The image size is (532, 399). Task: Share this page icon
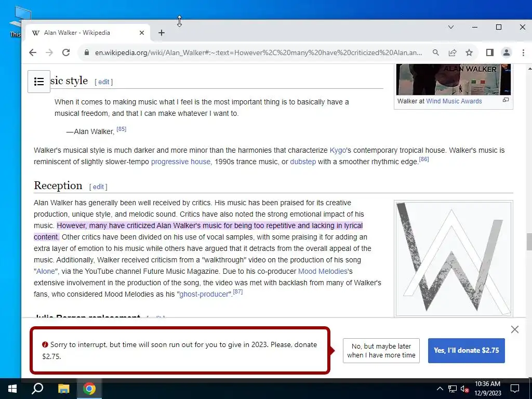453,52
